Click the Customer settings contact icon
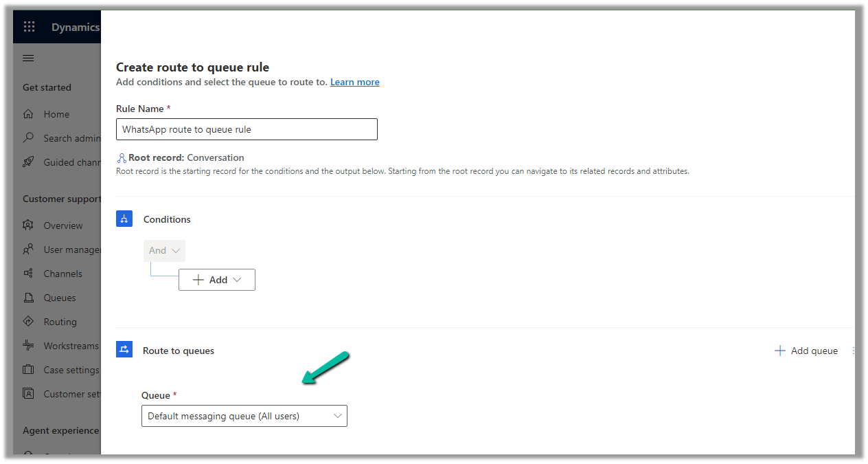The height and width of the screenshot is (464, 868). [x=29, y=394]
